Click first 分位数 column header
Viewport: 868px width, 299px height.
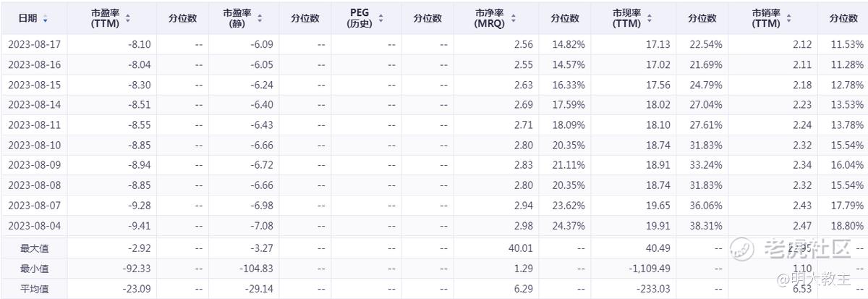point(182,19)
